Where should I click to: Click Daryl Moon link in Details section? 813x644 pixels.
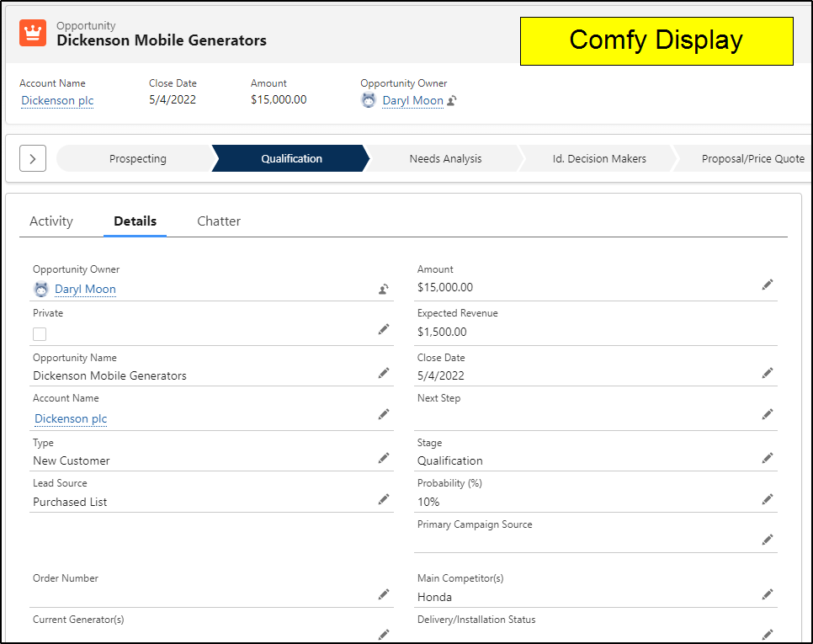coord(86,289)
